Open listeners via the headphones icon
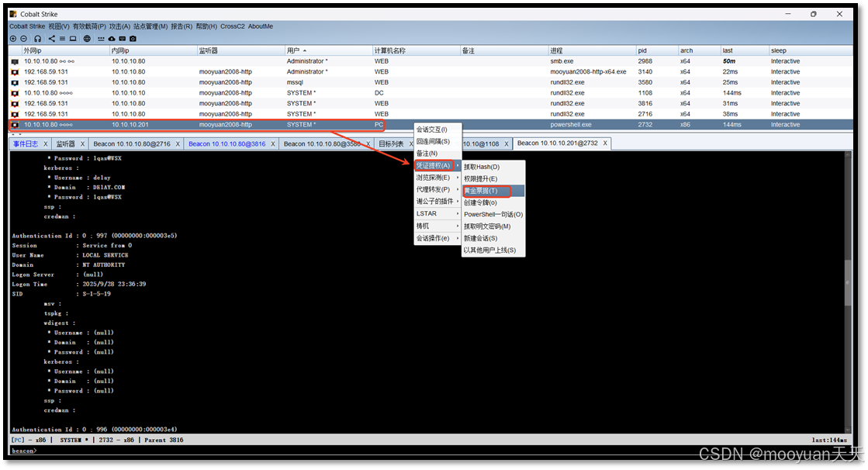 38,39
